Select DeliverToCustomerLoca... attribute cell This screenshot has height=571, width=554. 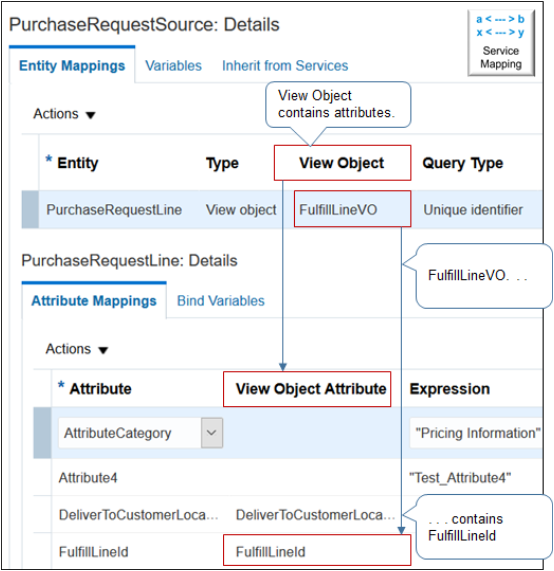[138, 515]
